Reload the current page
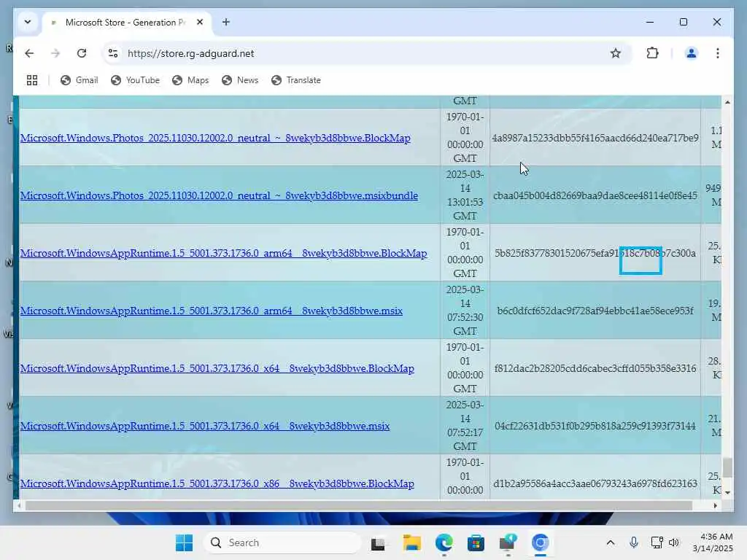Image resolution: width=747 pixels, height=560 pixels. 82,53
